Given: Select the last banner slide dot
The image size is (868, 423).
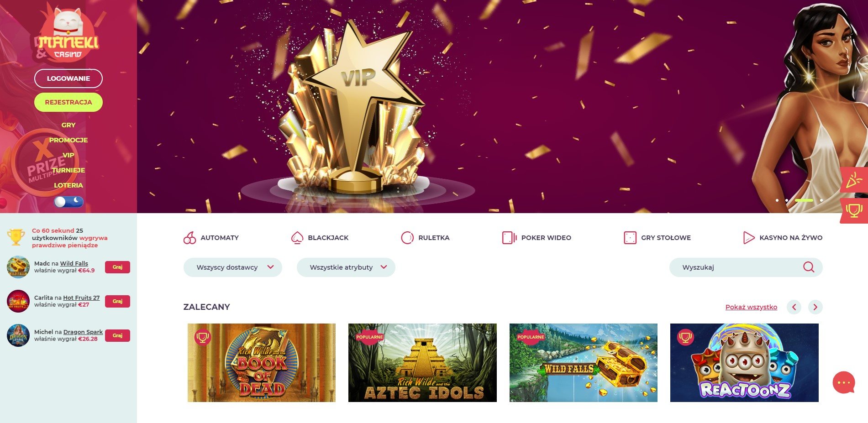Looking at the screenshot, I should pyautogui.click(x=821, y=200).
